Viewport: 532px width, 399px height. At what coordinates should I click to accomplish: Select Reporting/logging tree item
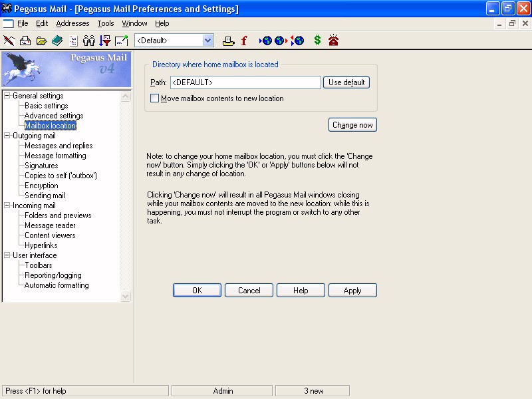(x=53, y=275)
